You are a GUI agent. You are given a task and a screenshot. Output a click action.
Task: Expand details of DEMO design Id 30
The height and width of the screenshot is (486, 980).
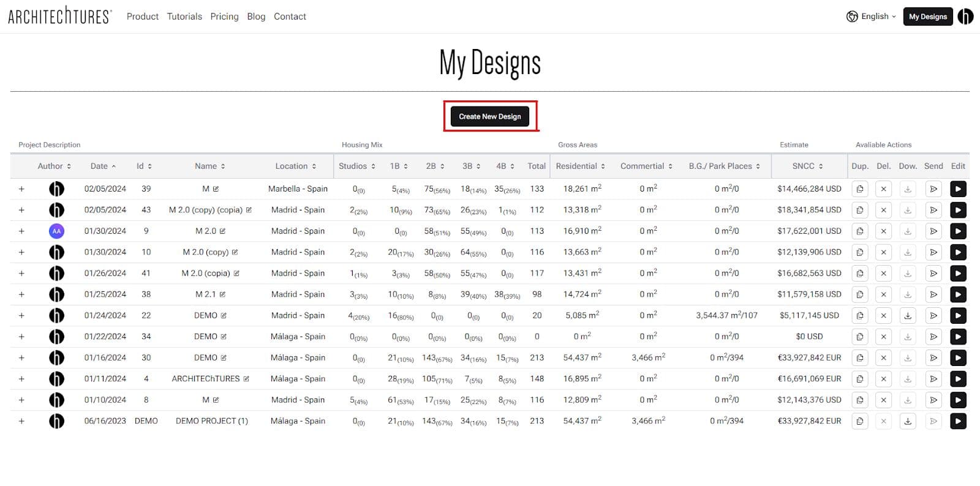[x=21, y=358]
